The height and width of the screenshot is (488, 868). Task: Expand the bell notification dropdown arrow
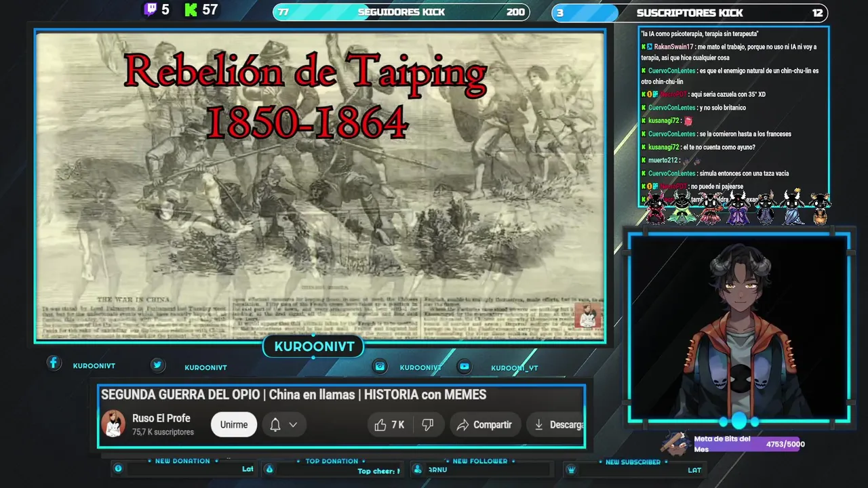293,425
